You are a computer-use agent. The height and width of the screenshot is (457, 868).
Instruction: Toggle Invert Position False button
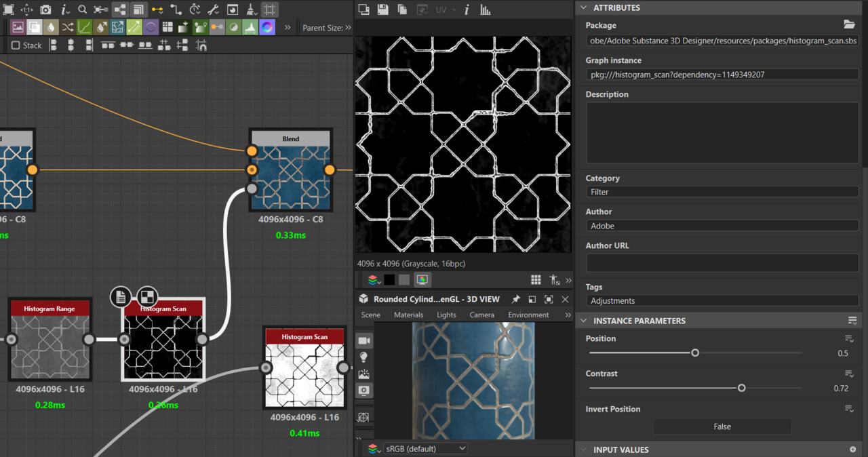722,426
